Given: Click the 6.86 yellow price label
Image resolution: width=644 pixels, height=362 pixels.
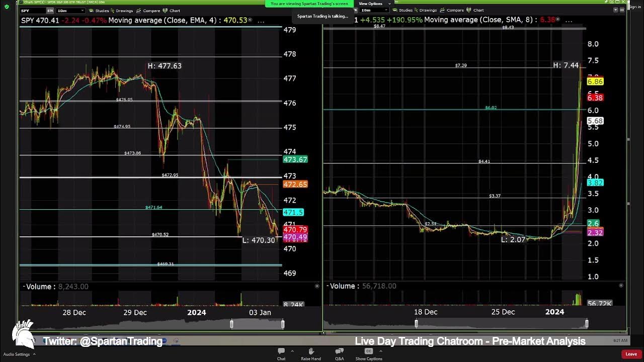Looking at the screenshot, I should (595, 81).
